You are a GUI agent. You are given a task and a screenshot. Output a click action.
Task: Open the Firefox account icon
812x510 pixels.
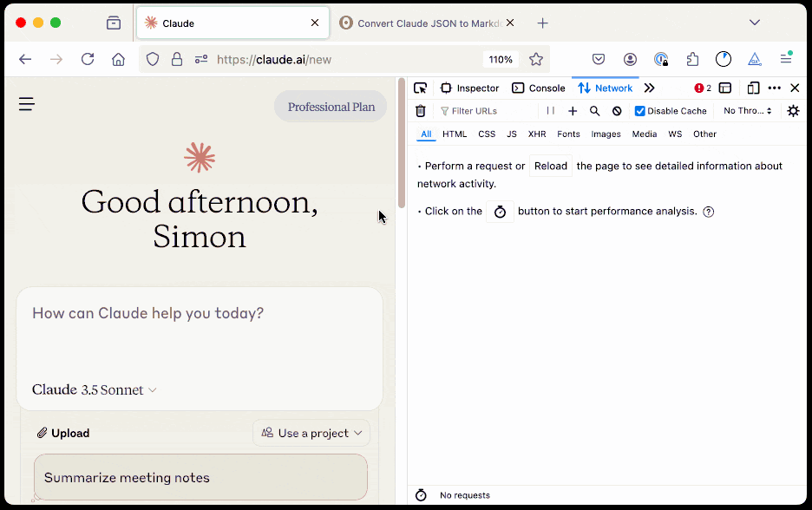[630, 60]
